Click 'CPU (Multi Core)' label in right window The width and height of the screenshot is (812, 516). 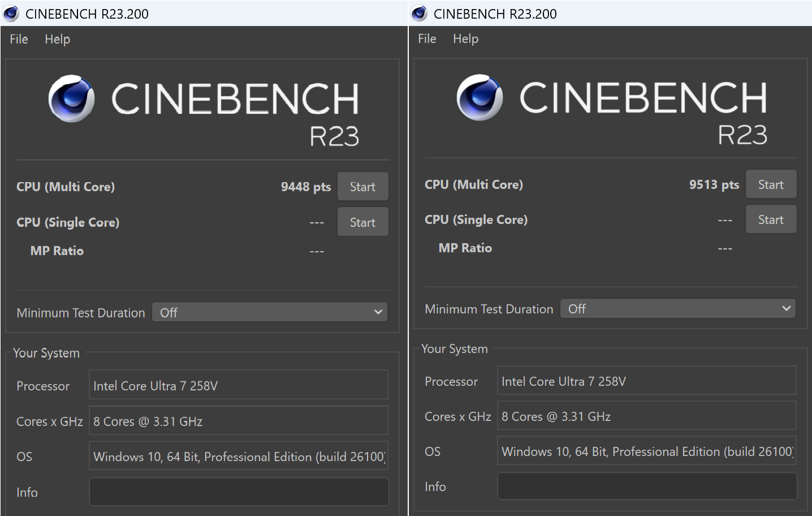(474, 184)
